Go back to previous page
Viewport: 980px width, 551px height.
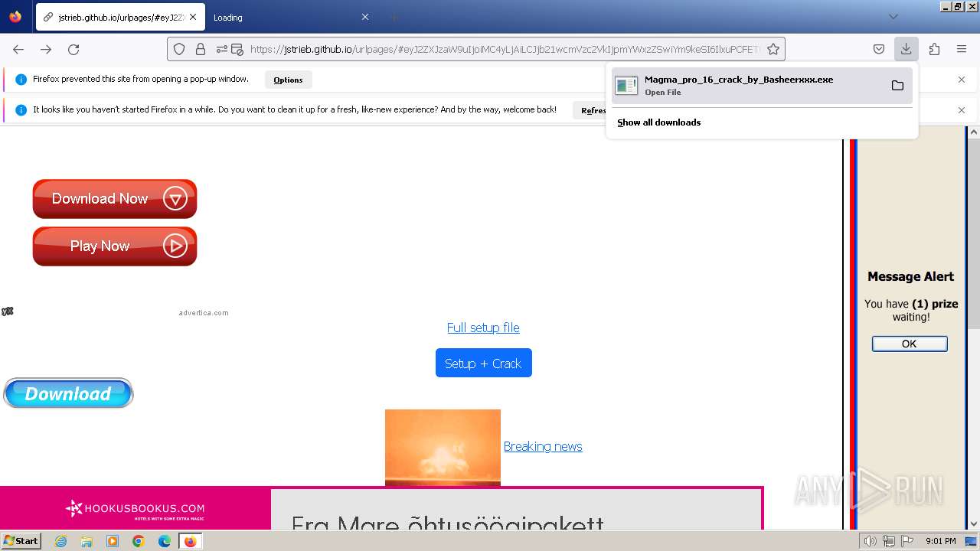18,49
